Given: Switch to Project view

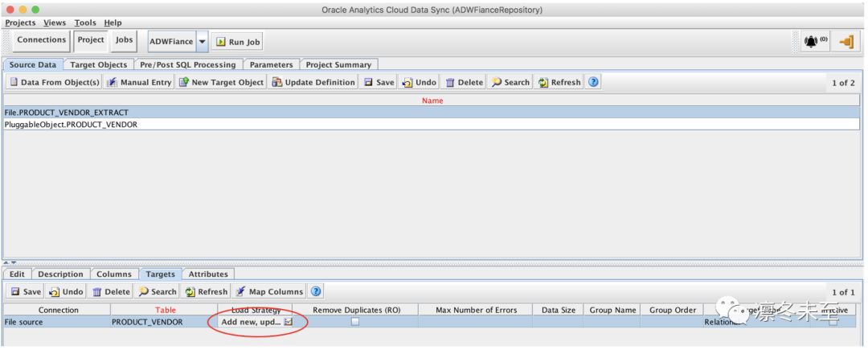Looking at the screenshot, I should (91, 40).
